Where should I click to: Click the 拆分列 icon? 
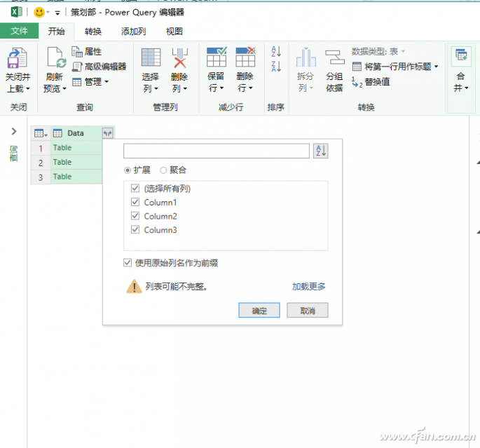coord(306,57)
